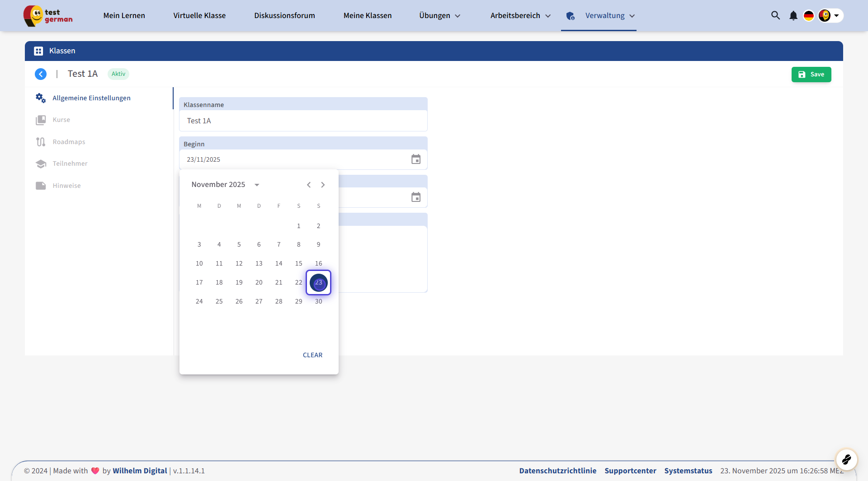
Task: Go to previous month in calendar
Action: click(x=309, y=185)
